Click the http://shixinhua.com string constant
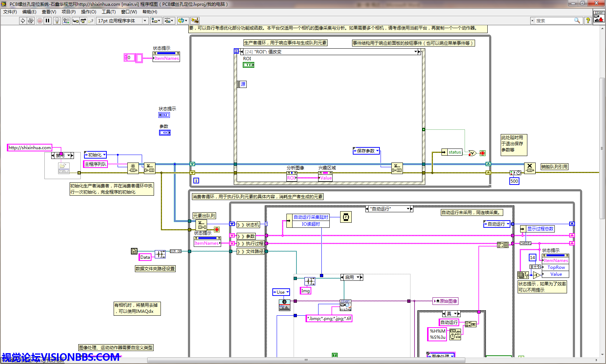The width and height of the screenshot is (606, 364). (x=30, y=148)
